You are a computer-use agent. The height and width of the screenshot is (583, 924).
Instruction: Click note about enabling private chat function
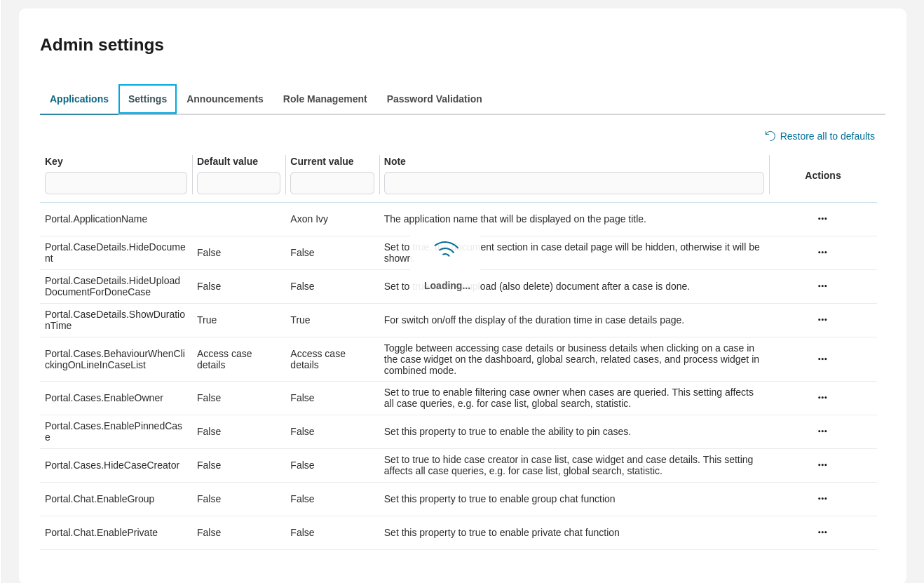pyautogui.click(x=502, y=532)
